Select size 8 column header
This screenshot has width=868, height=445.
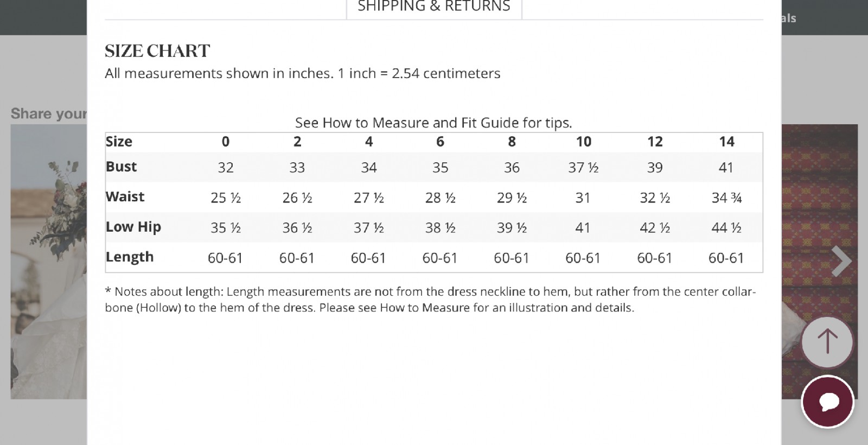(512, 142)
